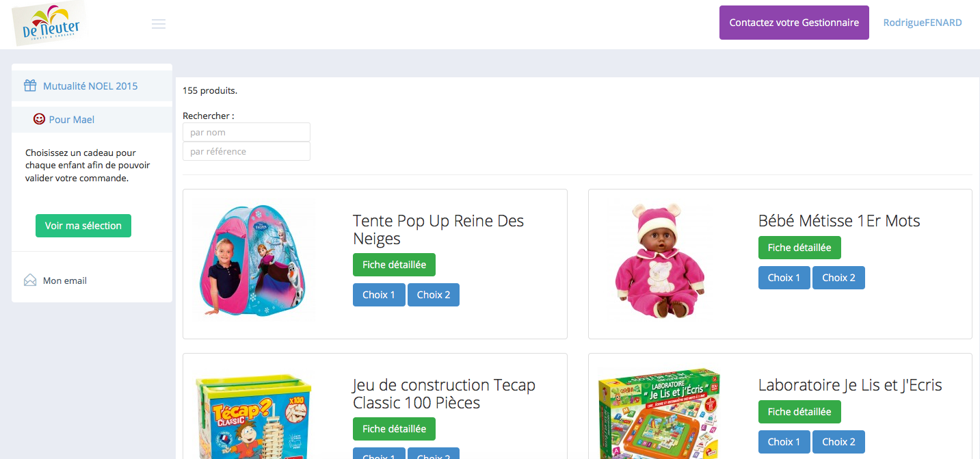The width and height of the screenshot is (980, 459).
Task: Click the envelope icon beside Mon email
Action: 30,280
